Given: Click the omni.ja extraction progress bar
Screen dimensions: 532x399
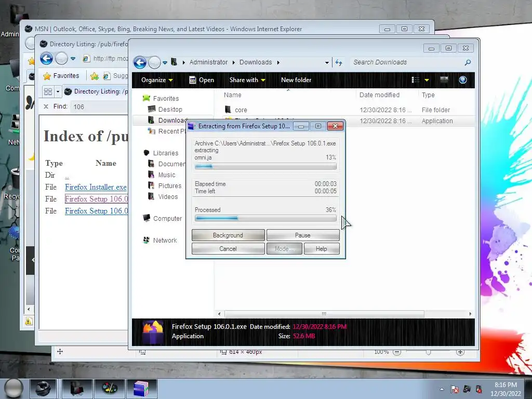Looking at the screenshot, I should point(265,166).
